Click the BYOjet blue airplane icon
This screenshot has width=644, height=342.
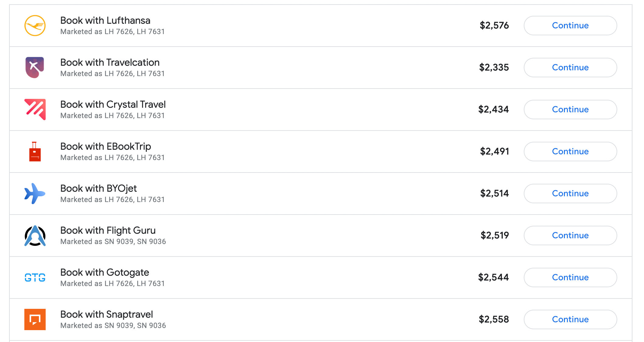(35, 194)
